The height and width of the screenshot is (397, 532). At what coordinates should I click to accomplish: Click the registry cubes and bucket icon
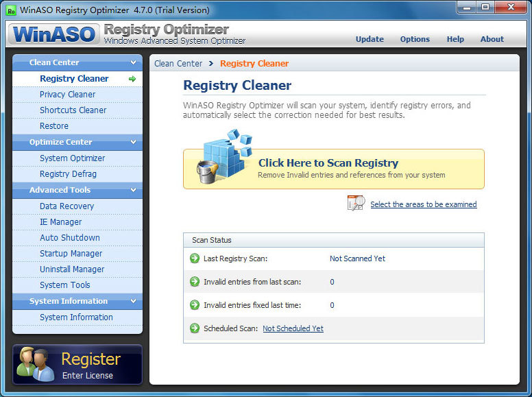(224, 156)
